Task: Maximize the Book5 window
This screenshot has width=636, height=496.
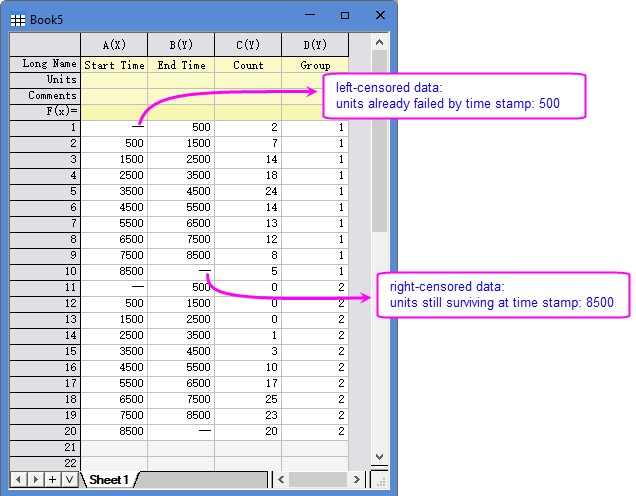Action: tap(345, 15)
